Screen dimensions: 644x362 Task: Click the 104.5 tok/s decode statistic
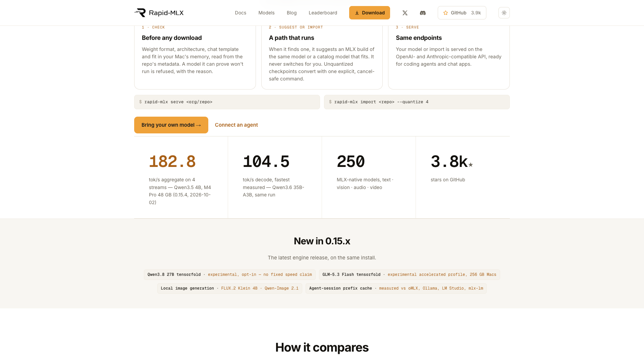click(266, 162)
